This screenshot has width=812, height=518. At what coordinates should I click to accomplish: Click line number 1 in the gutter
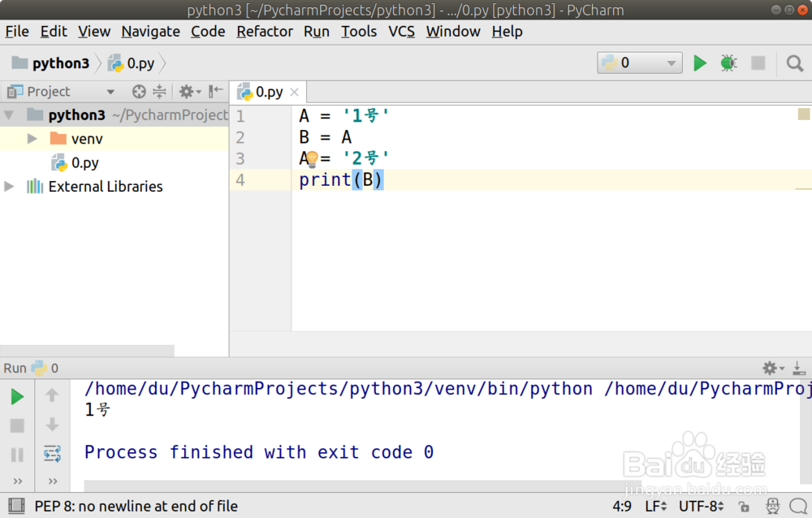coord(240,116)
